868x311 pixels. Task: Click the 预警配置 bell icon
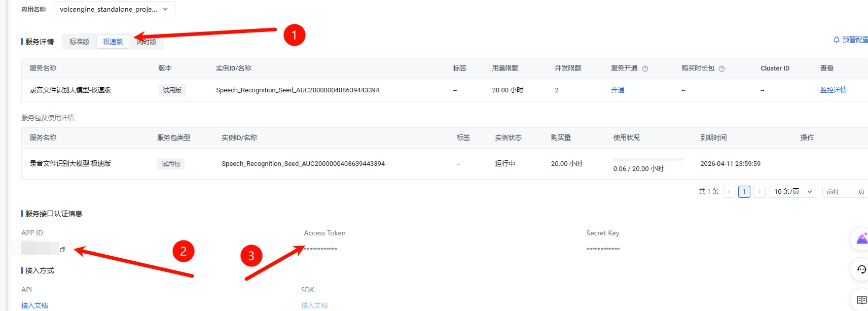coord(837,40)
